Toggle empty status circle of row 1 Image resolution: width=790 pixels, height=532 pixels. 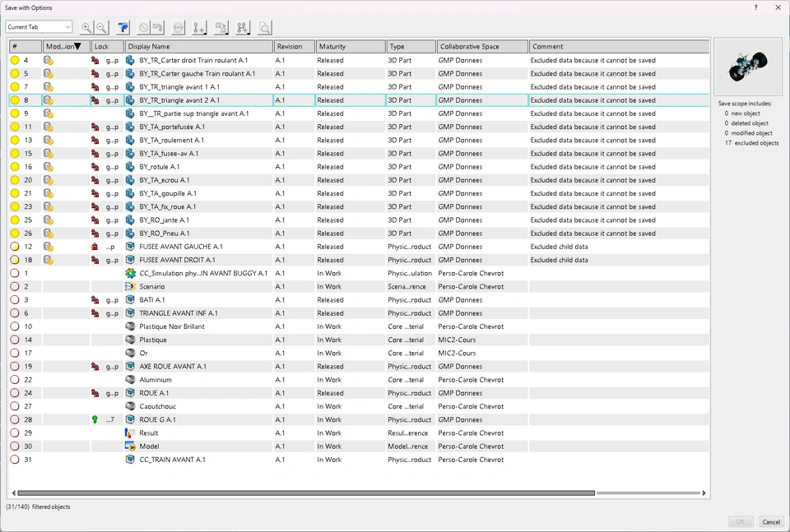tap(15, 273)
